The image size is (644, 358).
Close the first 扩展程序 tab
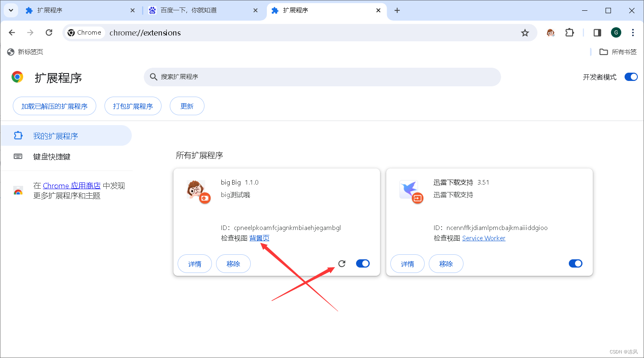[132, 10]
